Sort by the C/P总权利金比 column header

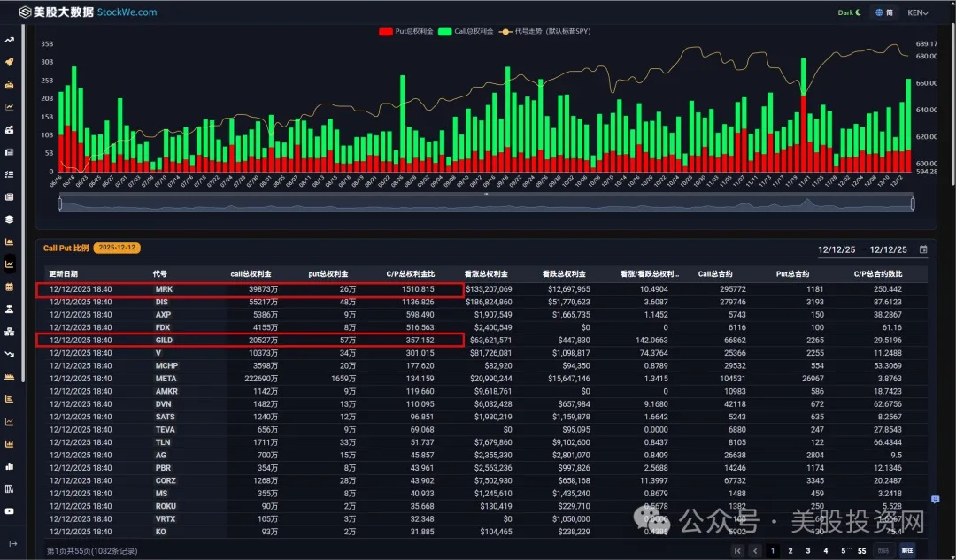tap(410, 274)
